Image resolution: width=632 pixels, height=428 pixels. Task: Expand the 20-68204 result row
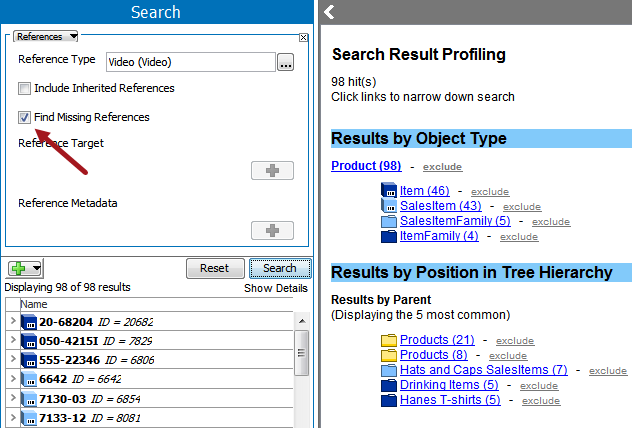[13, 321]
